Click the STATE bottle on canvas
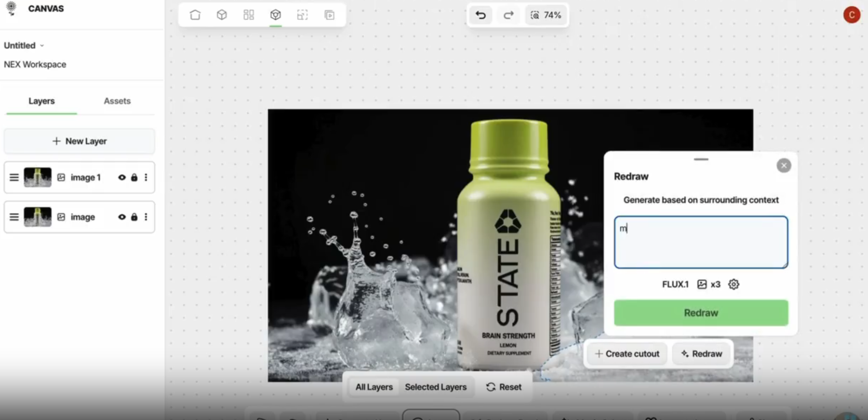 pos(508,244)
